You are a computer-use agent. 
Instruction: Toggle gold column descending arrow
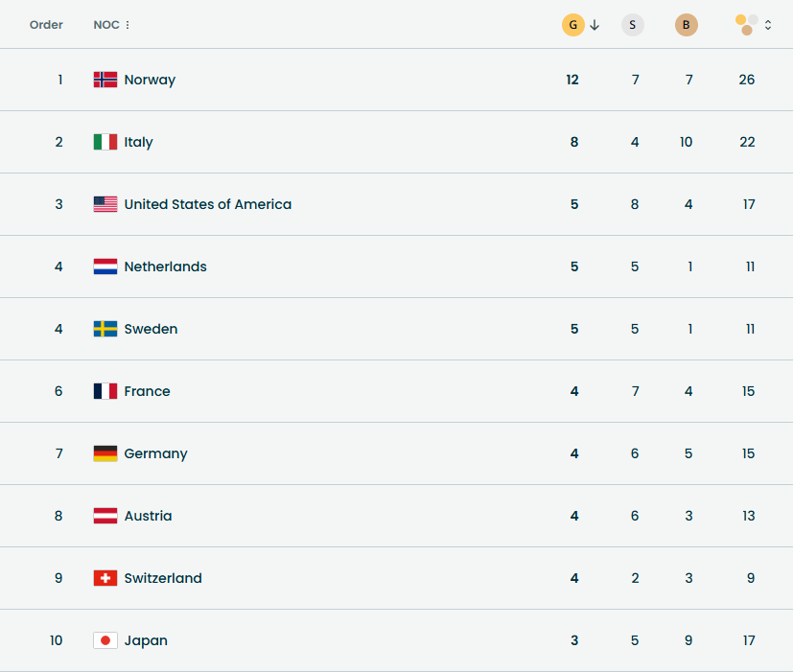click(x=595, y=25)
